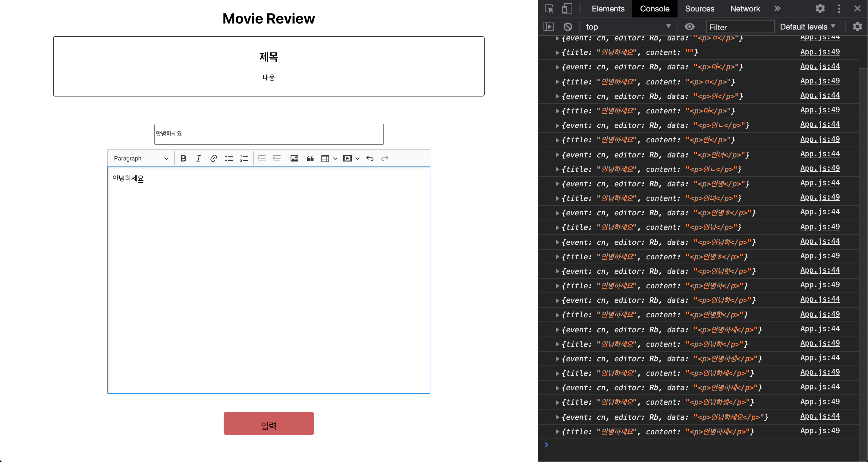Toggle live expression eye icon
The width and height of the screenshot is (868, 462).
point(689,27)
